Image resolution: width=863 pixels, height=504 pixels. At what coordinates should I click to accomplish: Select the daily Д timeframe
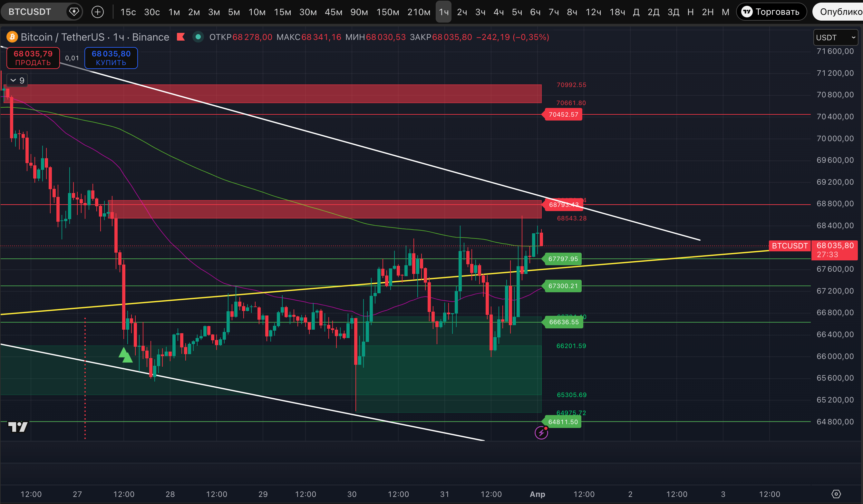tap(636, 12)
